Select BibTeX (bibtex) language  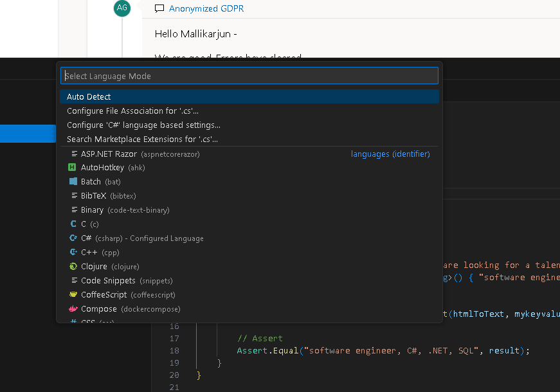coord(249,195)
